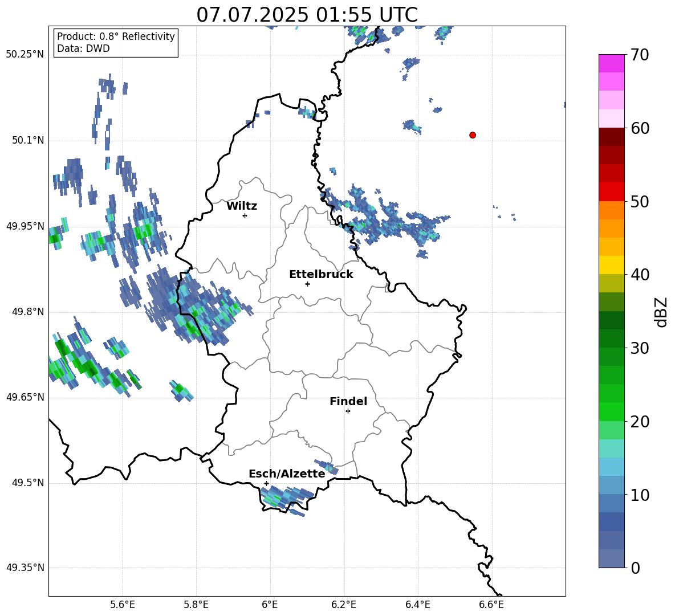Pick the magenta top colorbar segment
The image size is (675, 616).
click(612, 64)
